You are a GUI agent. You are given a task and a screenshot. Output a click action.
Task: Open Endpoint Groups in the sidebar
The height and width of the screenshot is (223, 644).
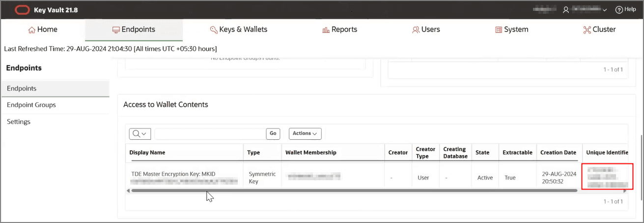(x=55, y=105)
